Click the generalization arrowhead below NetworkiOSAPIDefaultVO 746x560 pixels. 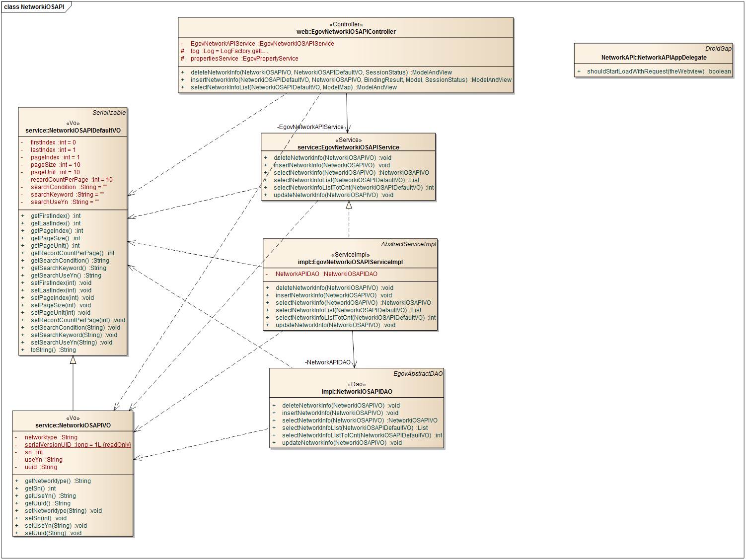[73, 360]
